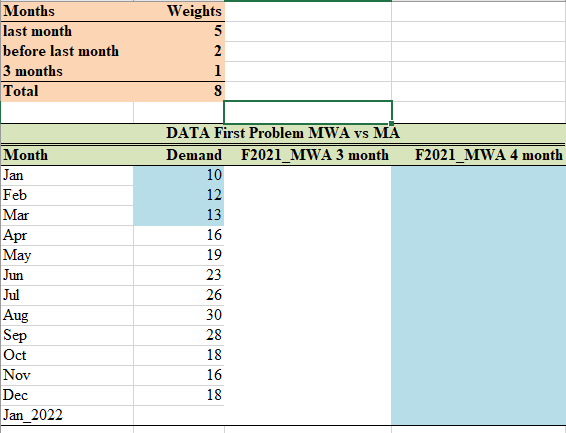The image size is (566, 433).
Task: Click the 'before last month' cell
Action: point(67,51)
